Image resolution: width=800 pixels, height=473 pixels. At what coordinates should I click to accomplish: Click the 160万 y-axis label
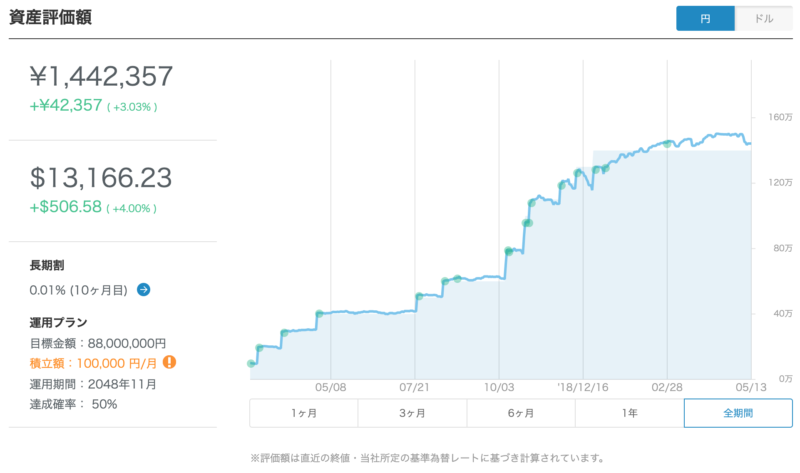(x=780, y=117)
